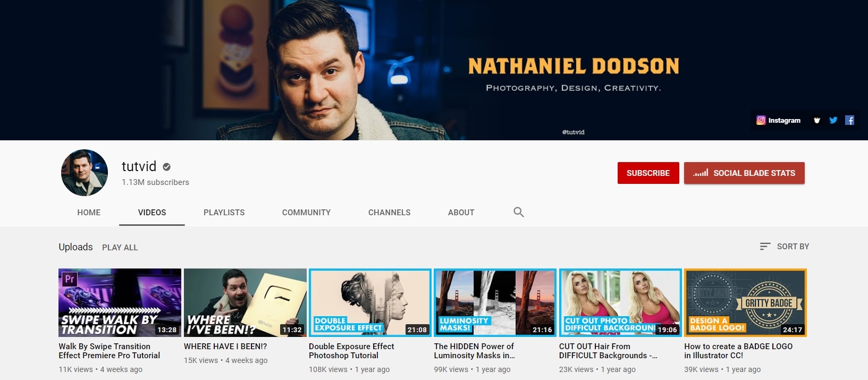Click '1.13M subscribers' text
The width and height of the screenshot is (868, 380).
(x=155, y=182)
